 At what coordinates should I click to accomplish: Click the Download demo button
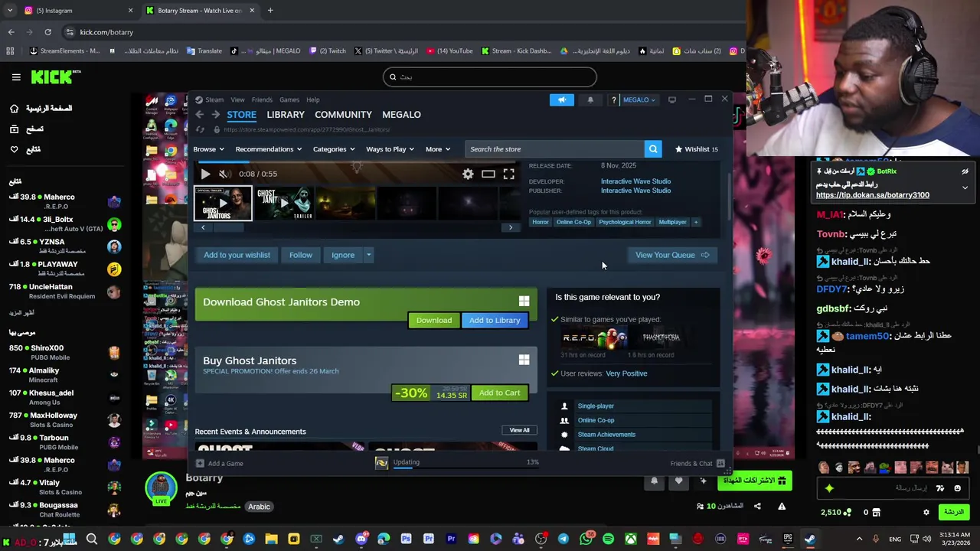pyautogui.click(x=434, y=320)
